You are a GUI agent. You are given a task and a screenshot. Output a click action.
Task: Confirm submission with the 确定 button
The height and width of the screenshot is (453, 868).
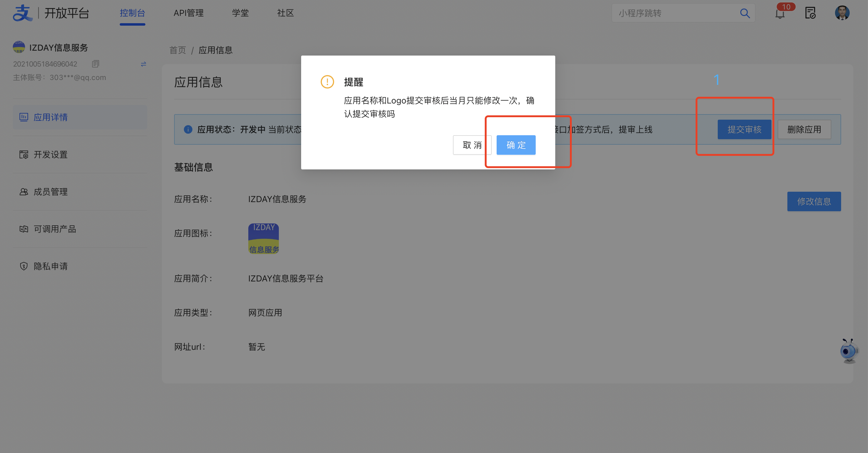click(x=516, y=145)
